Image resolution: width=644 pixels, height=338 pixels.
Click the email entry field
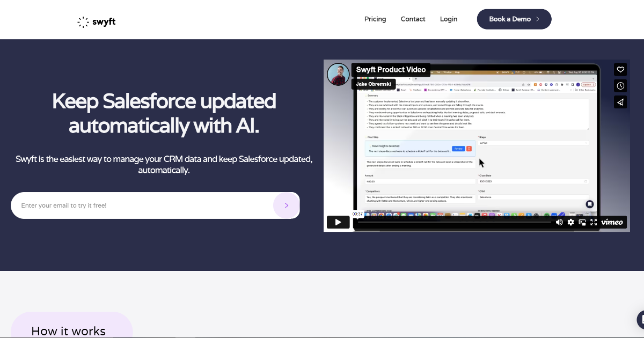coord(134,205)
